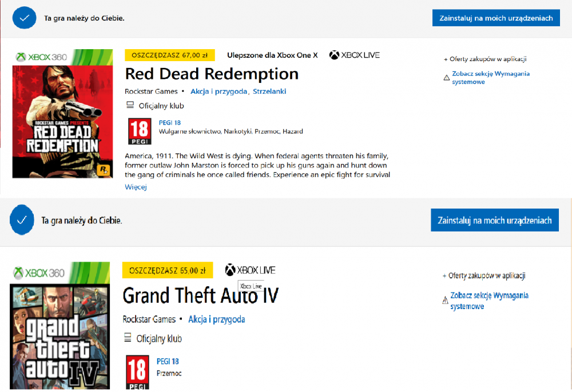Image resolution: width=572 pixels, height=392 pixels.
Task: Install Red Dead Redemption on my devices
Action: pos(496,18)
